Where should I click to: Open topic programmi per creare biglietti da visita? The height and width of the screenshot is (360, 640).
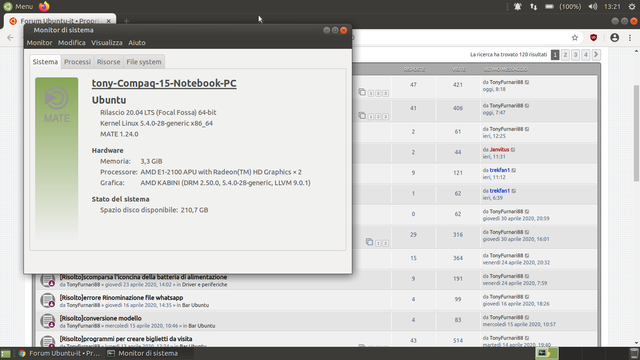(126, 339)
